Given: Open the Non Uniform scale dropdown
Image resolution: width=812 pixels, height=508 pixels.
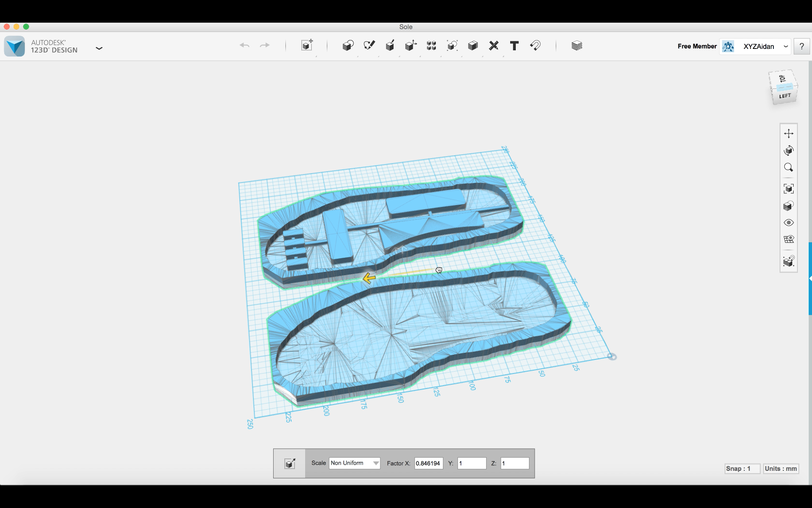Looking at the screenshot, I should coord(354,463).
